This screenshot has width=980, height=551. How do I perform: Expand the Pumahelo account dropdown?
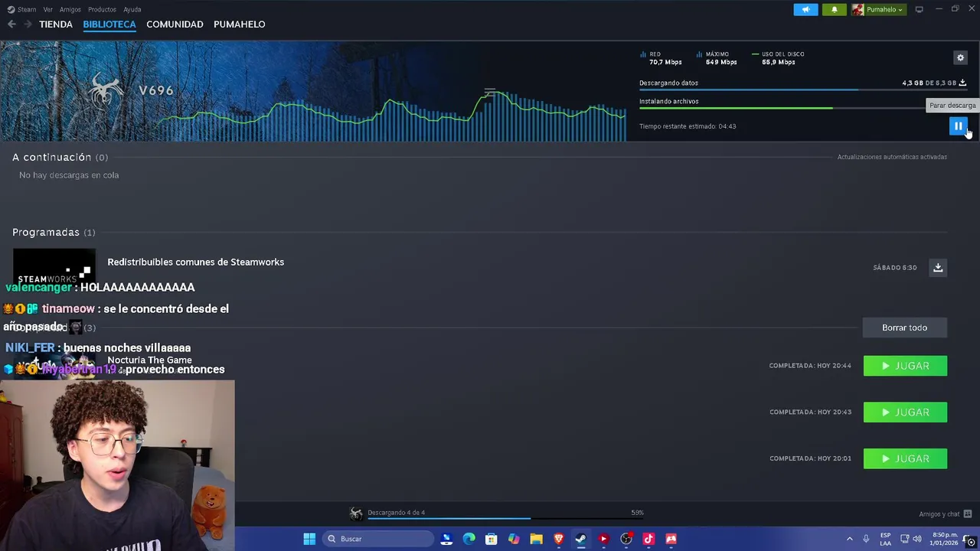tap(880, 9)
